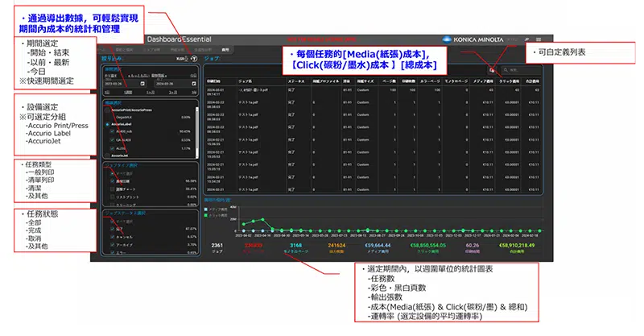
Task: Click the device list vertical scrollbar
Action: click(x=196, y=131)
